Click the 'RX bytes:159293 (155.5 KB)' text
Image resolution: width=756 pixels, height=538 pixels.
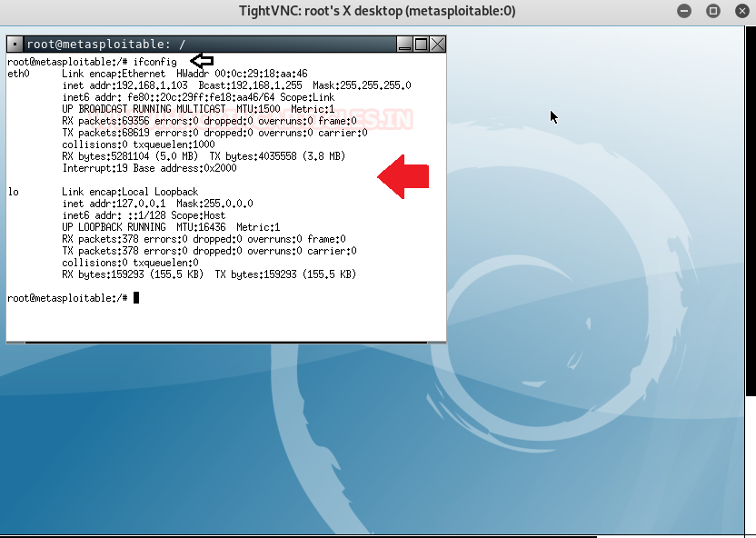(133, 274)
